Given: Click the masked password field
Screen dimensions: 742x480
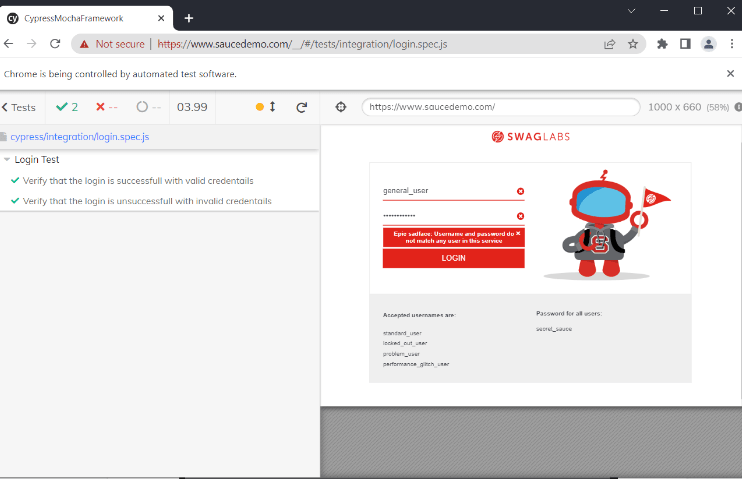Looking at the screenshot, I should 453,216.
